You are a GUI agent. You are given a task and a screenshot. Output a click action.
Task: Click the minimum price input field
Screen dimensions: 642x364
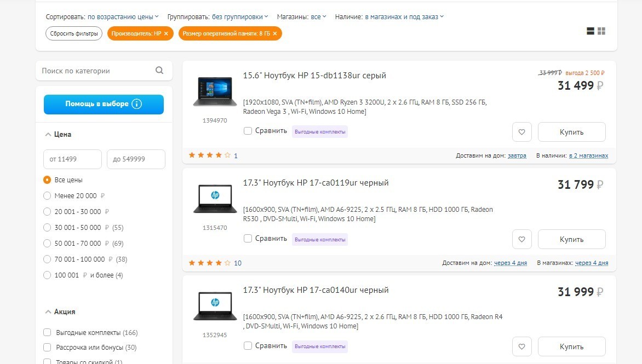pos(72,159)
